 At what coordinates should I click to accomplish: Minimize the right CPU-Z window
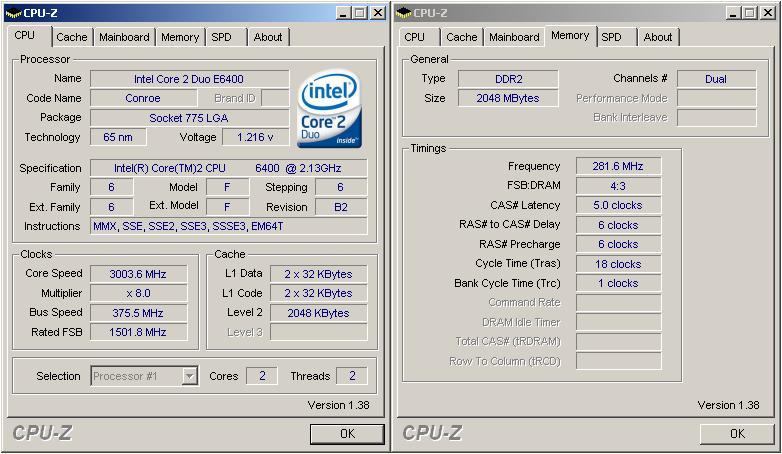pyautogui.click(x=732, y=13)
